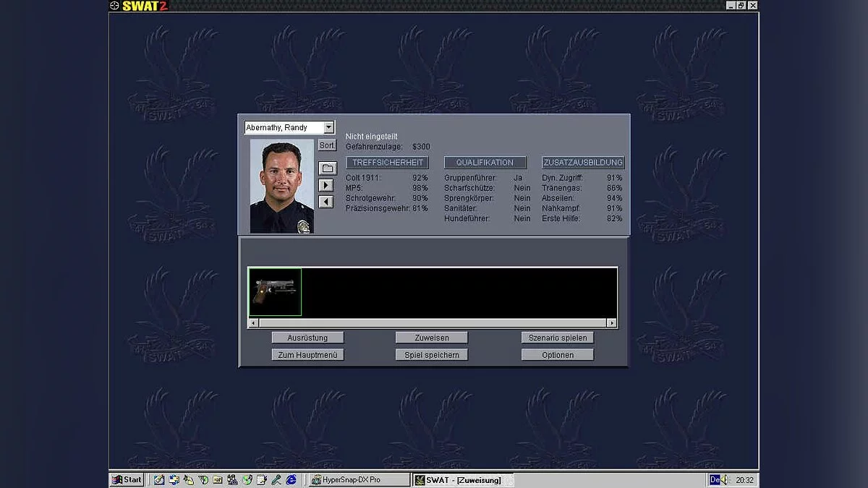This screenshot has height=488, width=868.
Task: Open the Windows Start button
Action: pyautogui.click(x=127, y=479)
